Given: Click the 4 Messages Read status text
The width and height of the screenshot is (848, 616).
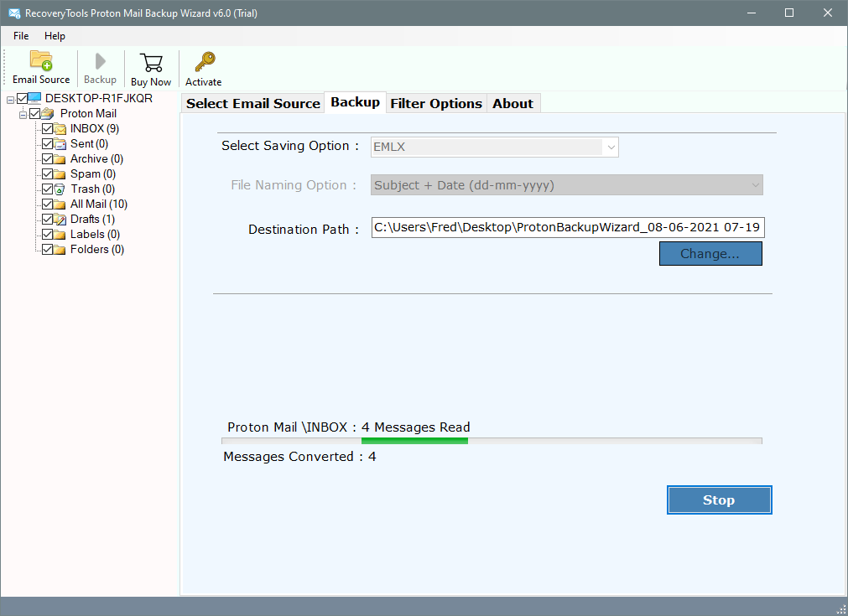Looking at the screenshot, I should (x=416, y=427).
